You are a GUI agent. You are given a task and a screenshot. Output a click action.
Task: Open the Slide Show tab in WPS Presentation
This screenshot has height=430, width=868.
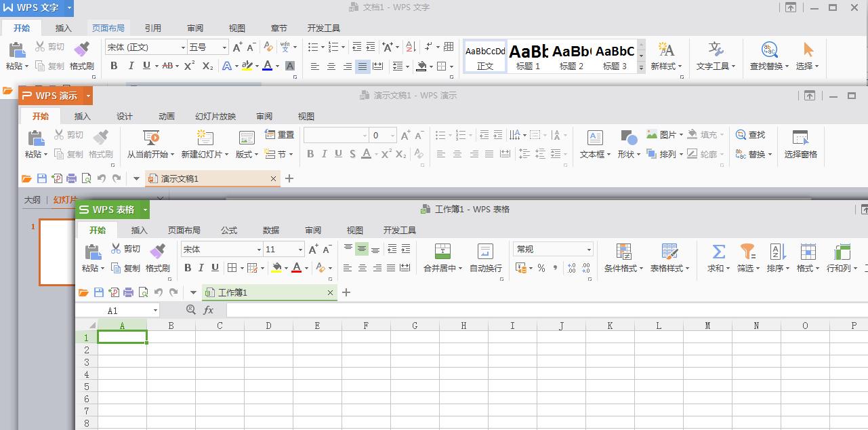(x=215, y=116)
